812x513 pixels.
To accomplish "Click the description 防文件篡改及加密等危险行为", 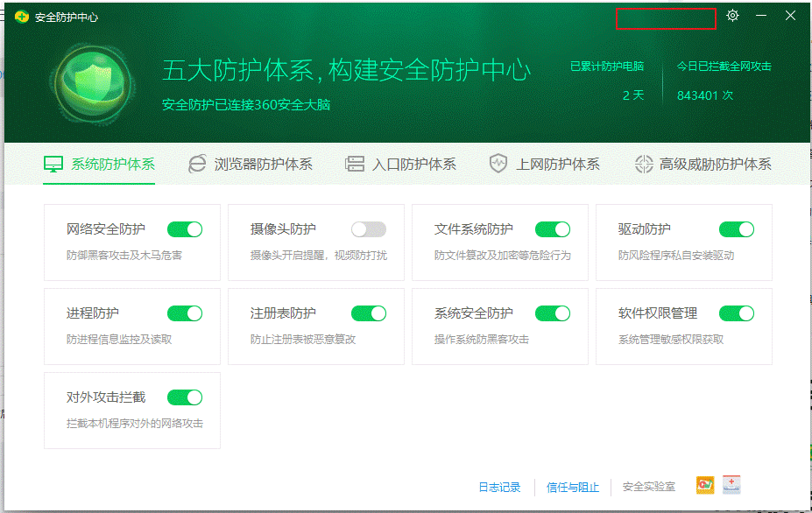I will click(x=502, y=256).
